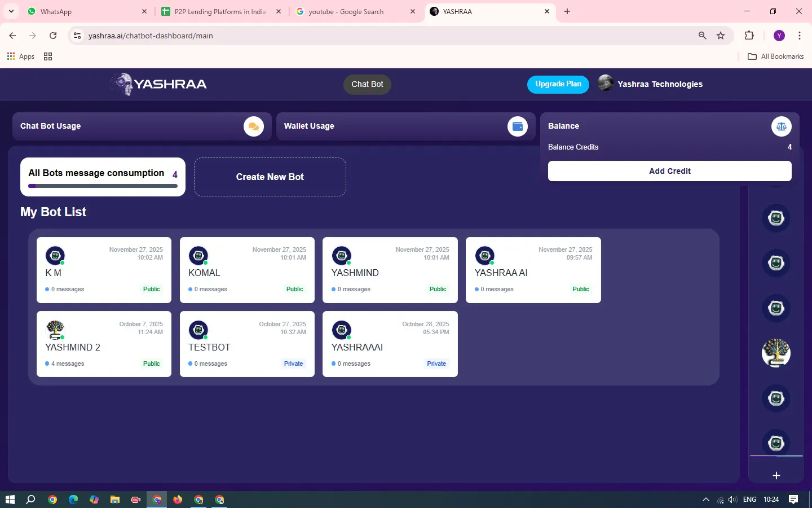Open the taskbar clock showing 10:24
812x508 pixels.
(771, 500)
